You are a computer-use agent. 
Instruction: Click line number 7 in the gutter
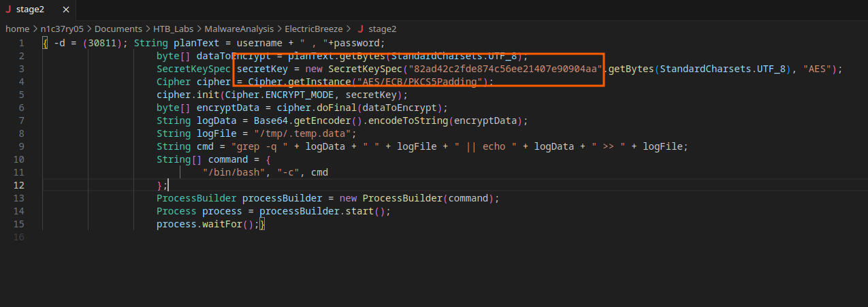21,120
